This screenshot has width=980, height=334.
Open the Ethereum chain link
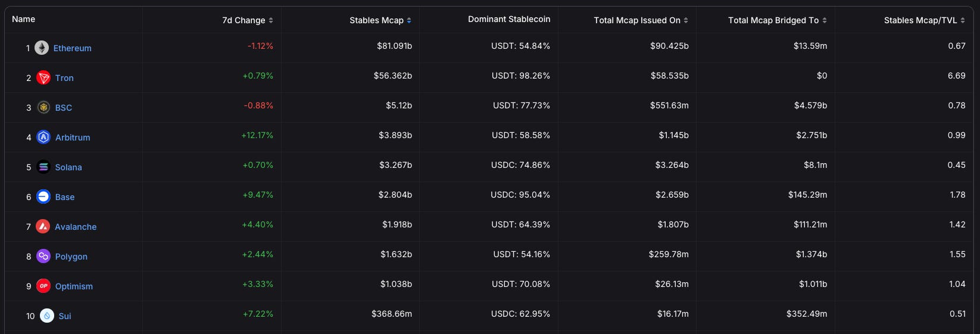(x=73, y=48)
